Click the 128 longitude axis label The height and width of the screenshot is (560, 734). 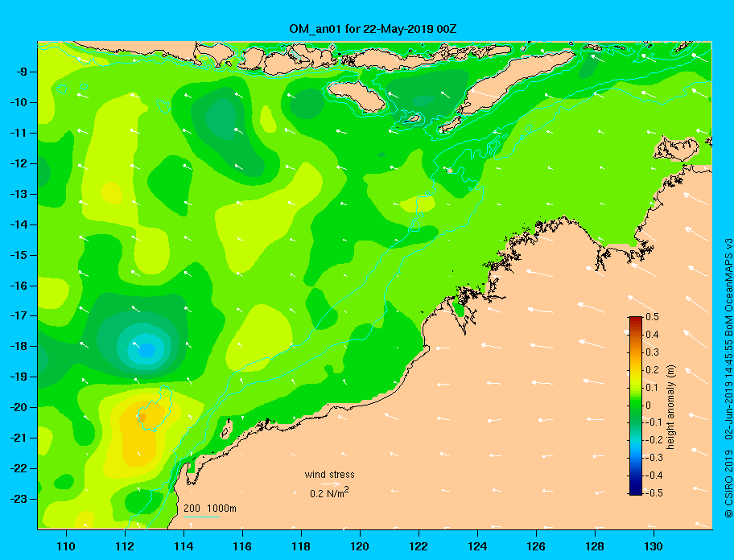pyautogui.click(x=595, y=546)
